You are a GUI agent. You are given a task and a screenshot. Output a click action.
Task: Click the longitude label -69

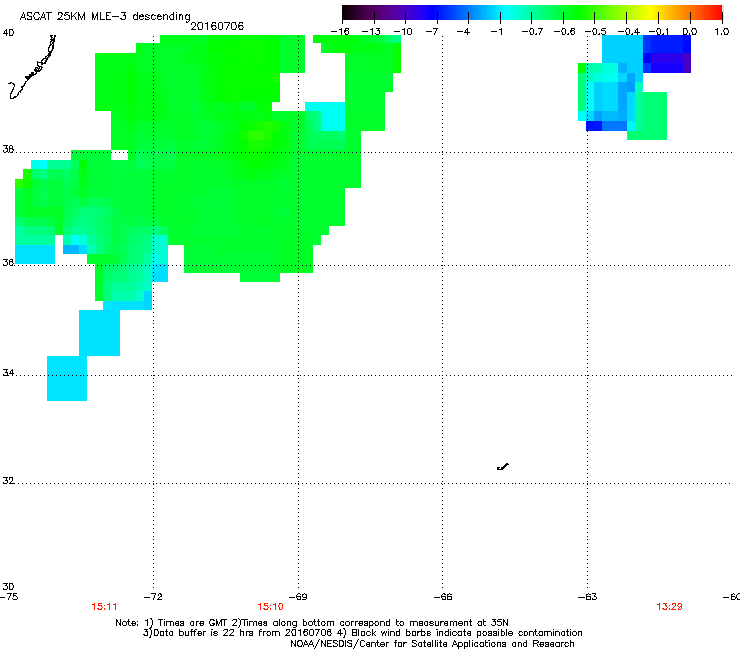click(298, 597)
